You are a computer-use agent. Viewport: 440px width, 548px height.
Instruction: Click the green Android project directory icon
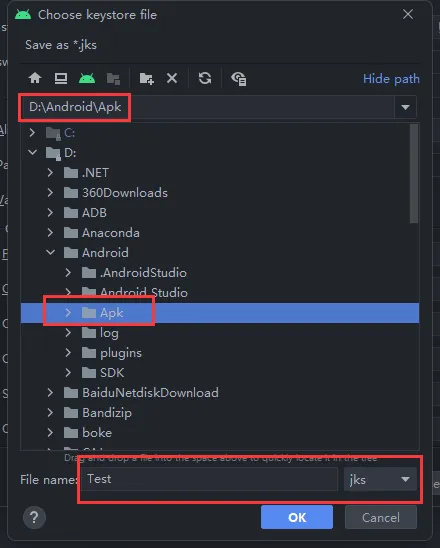[87, 78]
